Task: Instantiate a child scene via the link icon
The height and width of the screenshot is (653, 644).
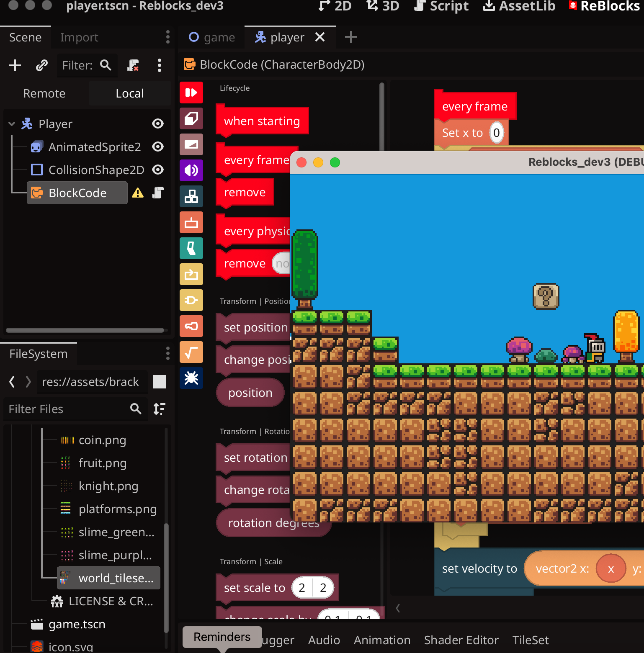Action: pyautogui.click(x=41, y=65)
